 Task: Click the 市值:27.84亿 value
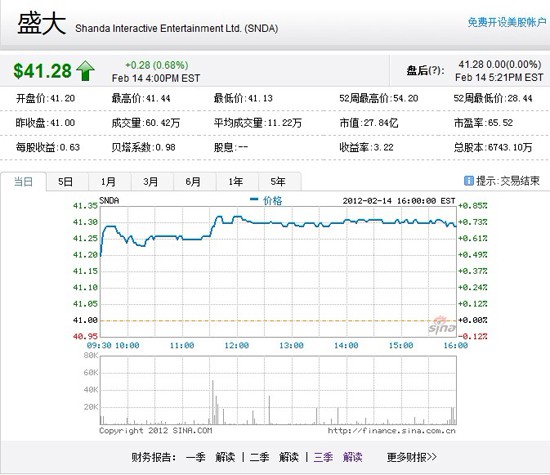369,123
